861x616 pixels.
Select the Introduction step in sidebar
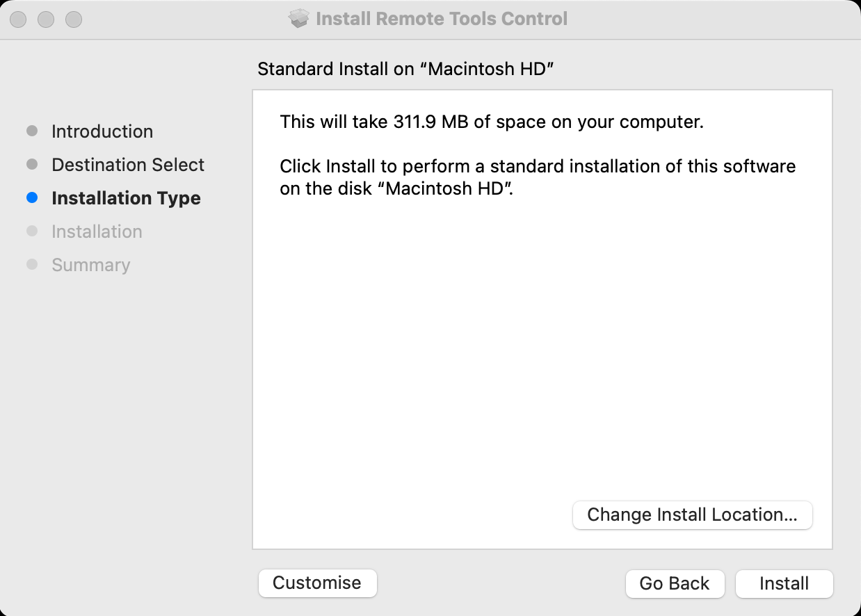[102, 131]
